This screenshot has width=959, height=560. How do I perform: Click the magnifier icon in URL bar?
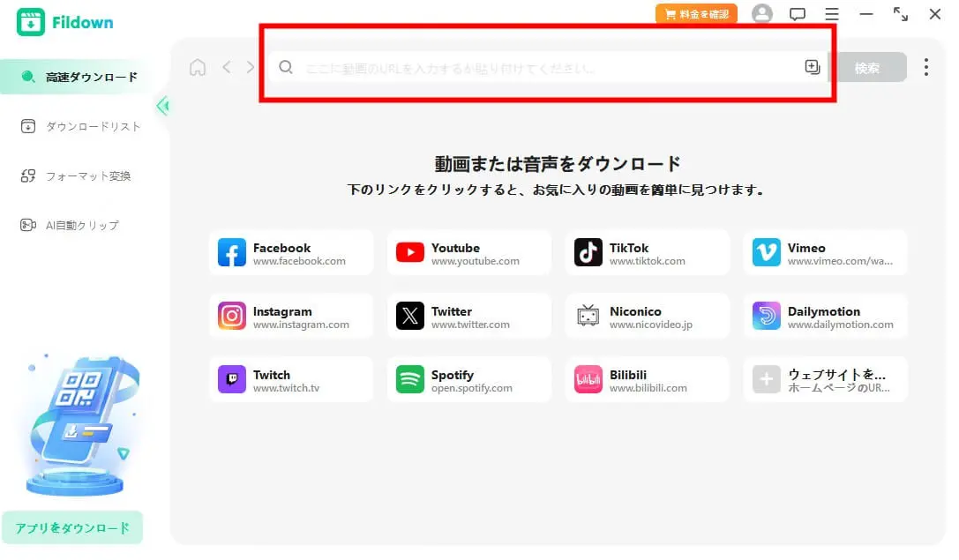coord(286,67)
